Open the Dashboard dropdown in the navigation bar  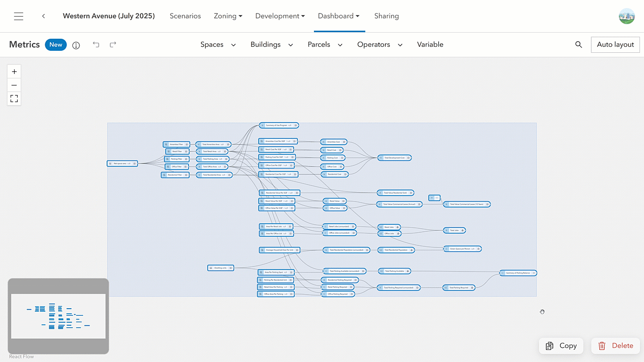[339, 16]
